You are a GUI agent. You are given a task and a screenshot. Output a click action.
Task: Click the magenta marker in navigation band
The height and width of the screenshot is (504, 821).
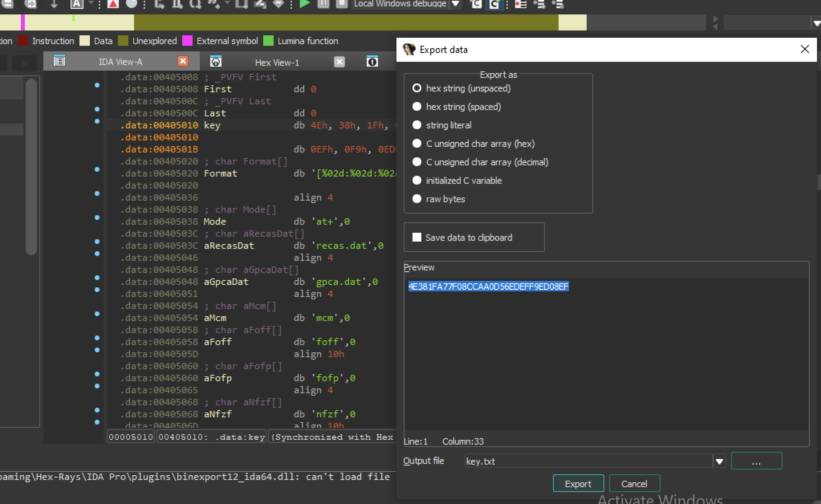[23, 22]
